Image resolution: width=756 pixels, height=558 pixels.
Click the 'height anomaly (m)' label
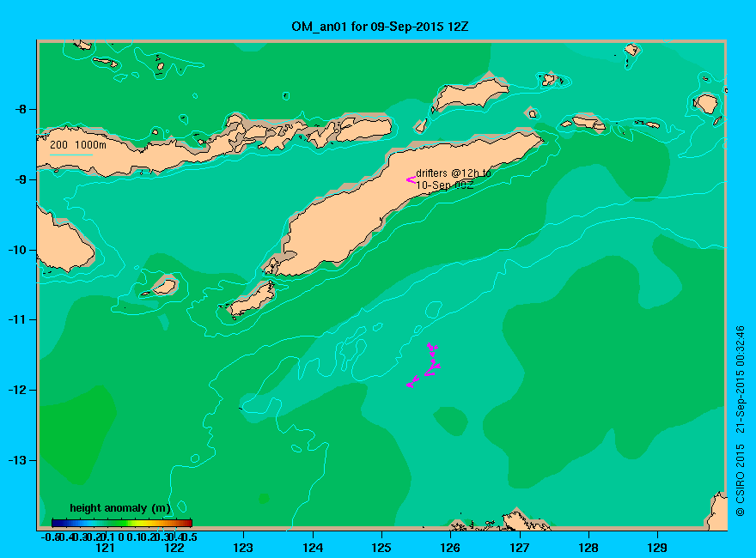[120, 508]
